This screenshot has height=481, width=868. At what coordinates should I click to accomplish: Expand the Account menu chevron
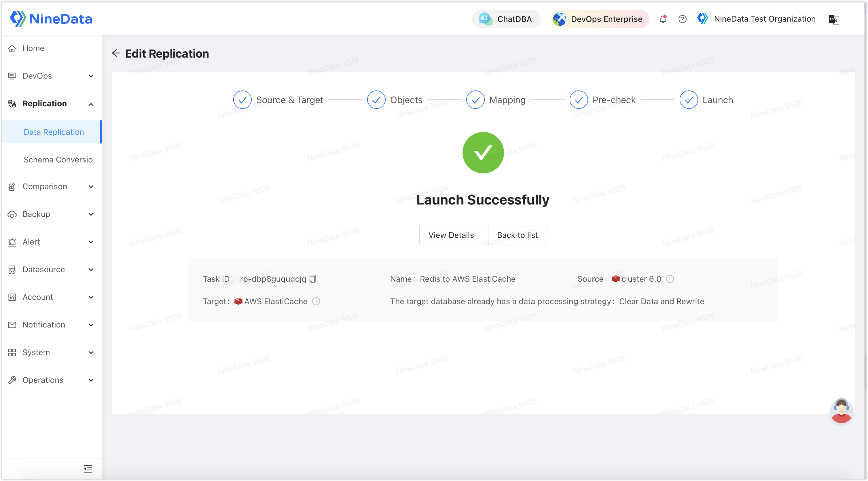(x=91, y=297)
